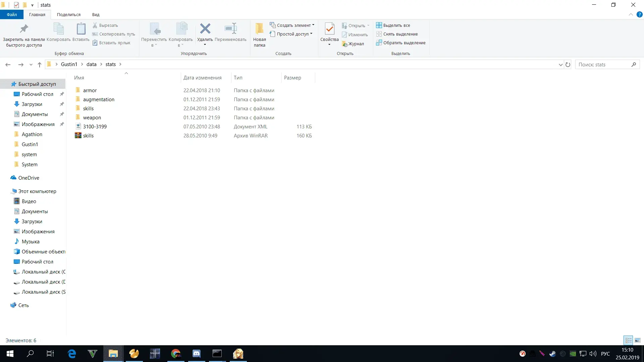The height and width of the screenshot is (362, 644).
Task: Sort by Type (Тип) column header
Action: tap(256, 77)
